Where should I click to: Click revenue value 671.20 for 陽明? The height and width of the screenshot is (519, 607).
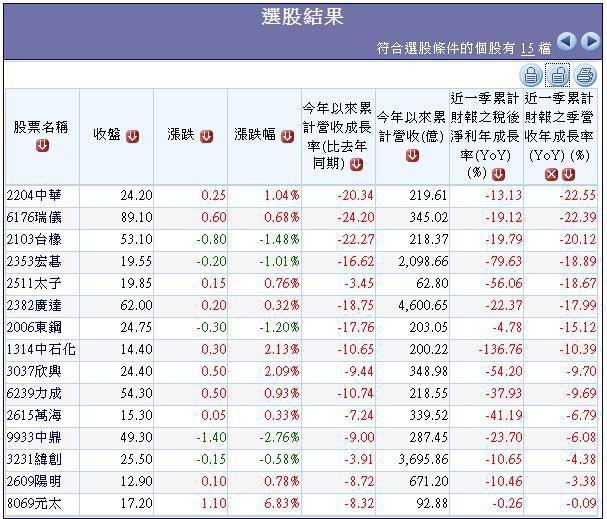429,482
